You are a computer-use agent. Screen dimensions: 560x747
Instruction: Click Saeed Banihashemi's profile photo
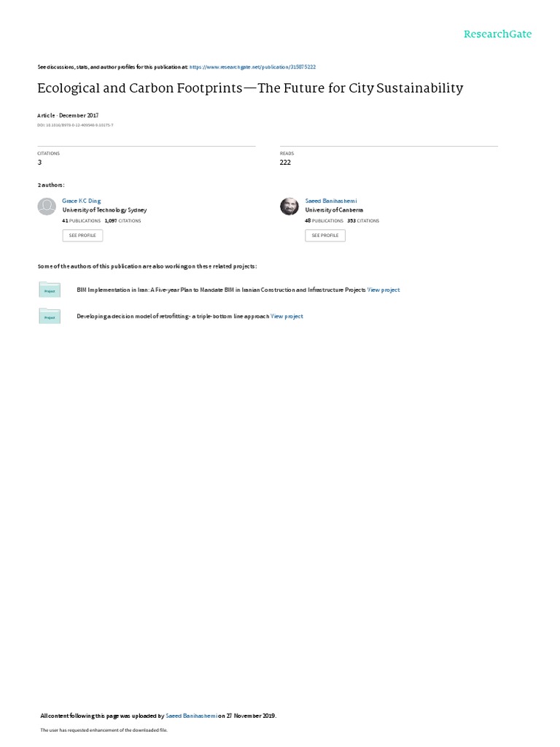point(289,206)
